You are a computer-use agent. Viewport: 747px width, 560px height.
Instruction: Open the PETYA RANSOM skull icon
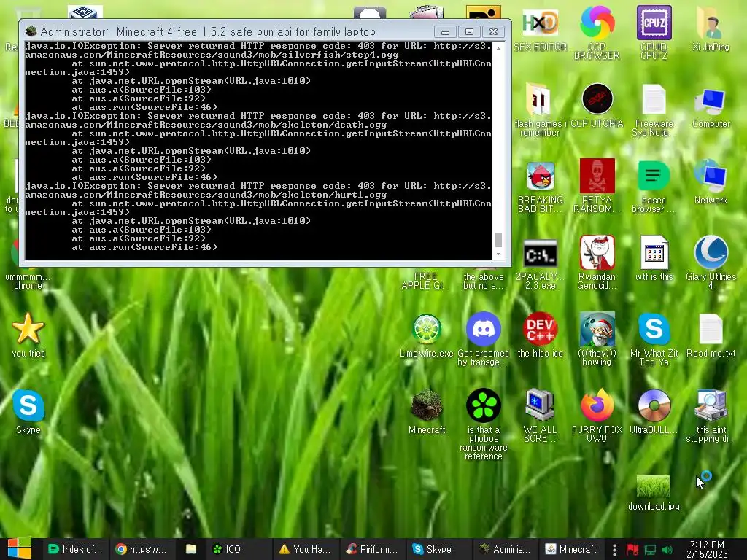coord(597,176)
